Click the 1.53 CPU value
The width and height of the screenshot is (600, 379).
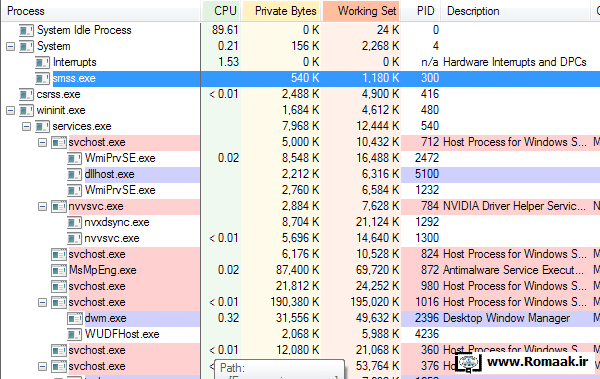[228, 62]
